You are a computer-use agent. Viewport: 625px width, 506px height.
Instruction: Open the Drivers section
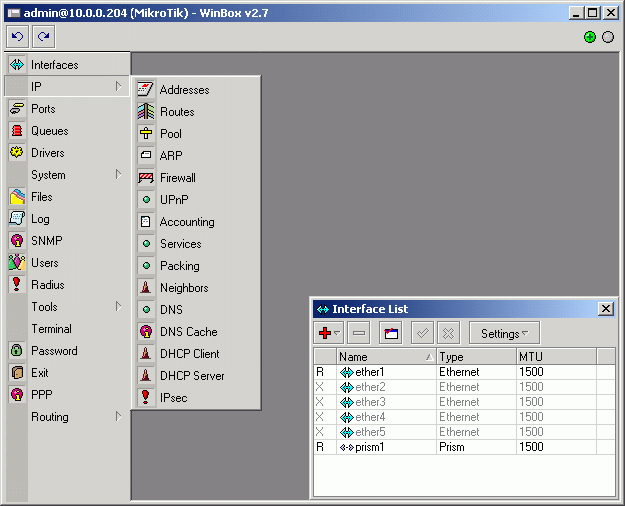pyautogui.click(x=67, y=153)
